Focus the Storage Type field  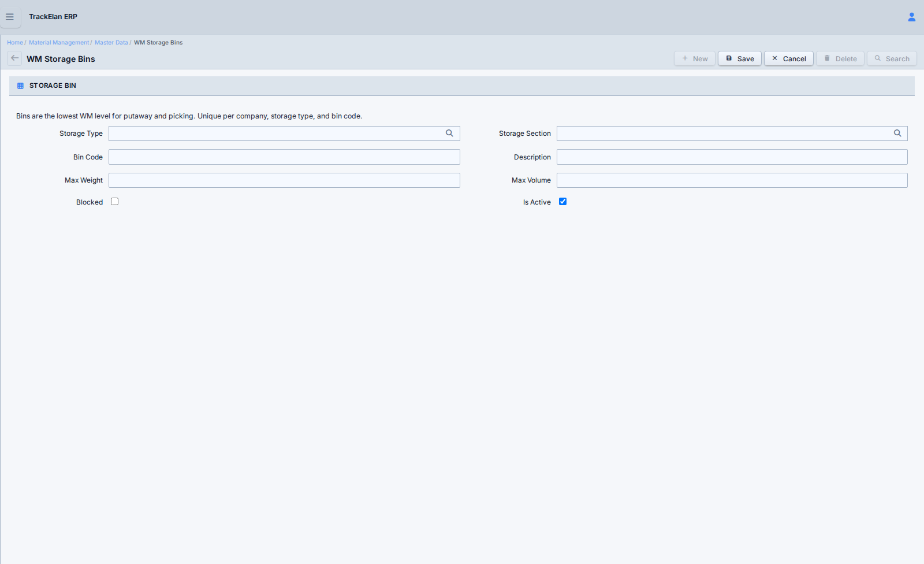coord(284,133)
